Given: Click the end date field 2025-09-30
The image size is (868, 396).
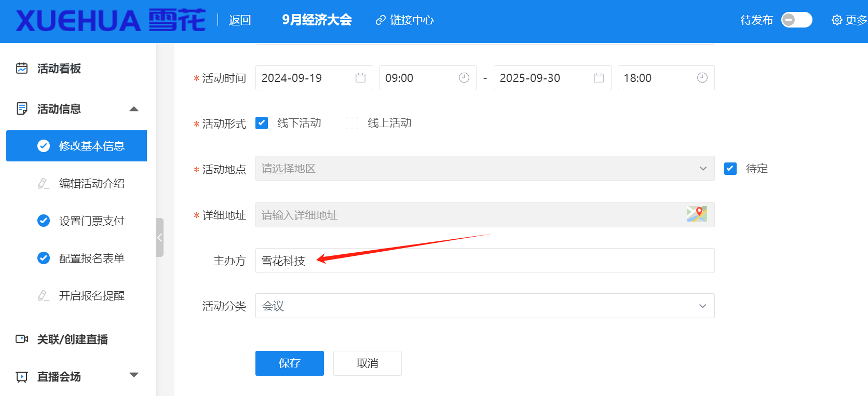Looking at the screenshot, I should [x=552, y=78].
